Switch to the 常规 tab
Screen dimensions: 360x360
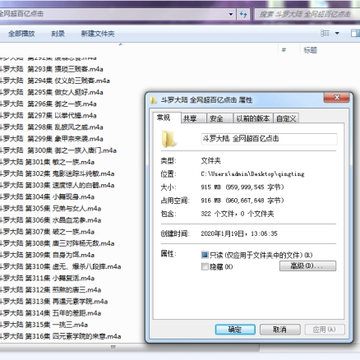point(167,117)
